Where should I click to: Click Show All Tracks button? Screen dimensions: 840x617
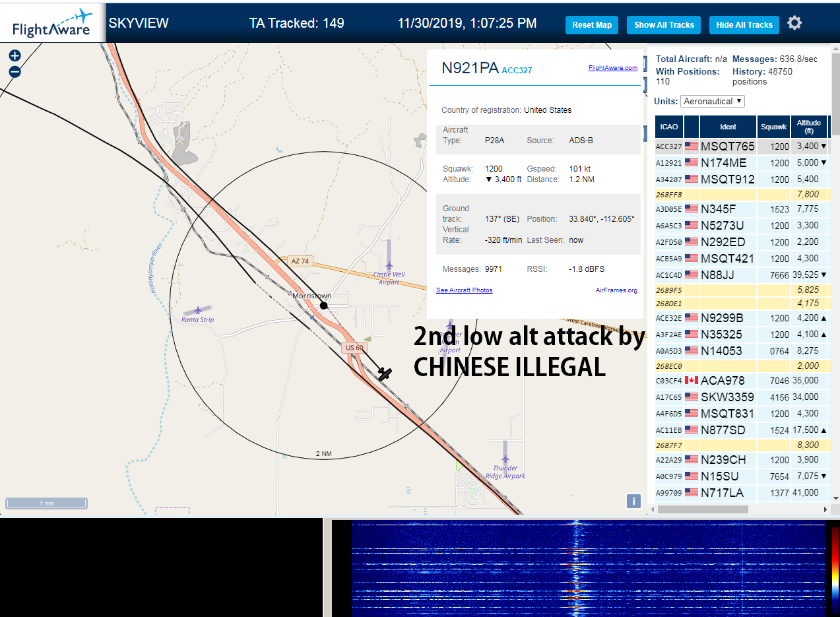point(664,25)
